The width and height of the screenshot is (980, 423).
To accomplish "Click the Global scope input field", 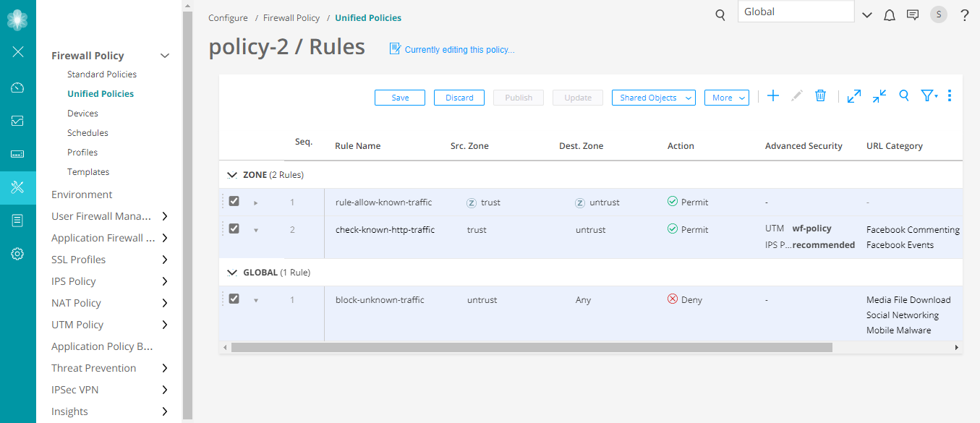I will coord(796,12).
